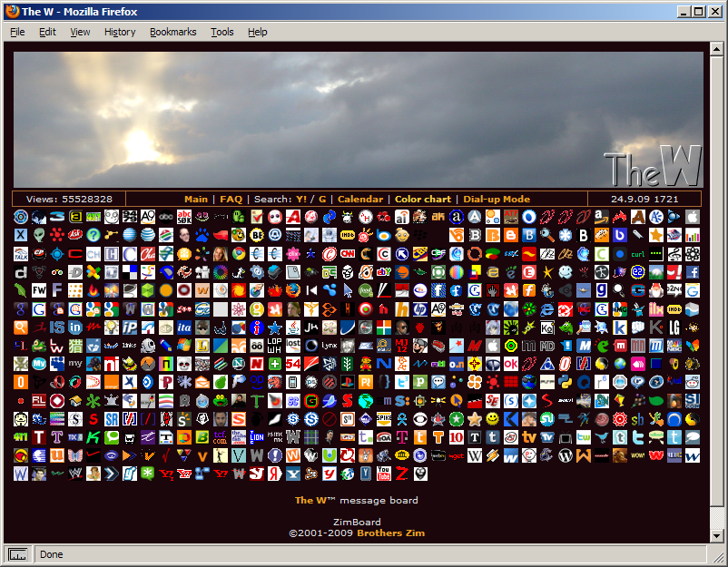Select the red '10' favicon
728x567 pixels.
[457, 437]
